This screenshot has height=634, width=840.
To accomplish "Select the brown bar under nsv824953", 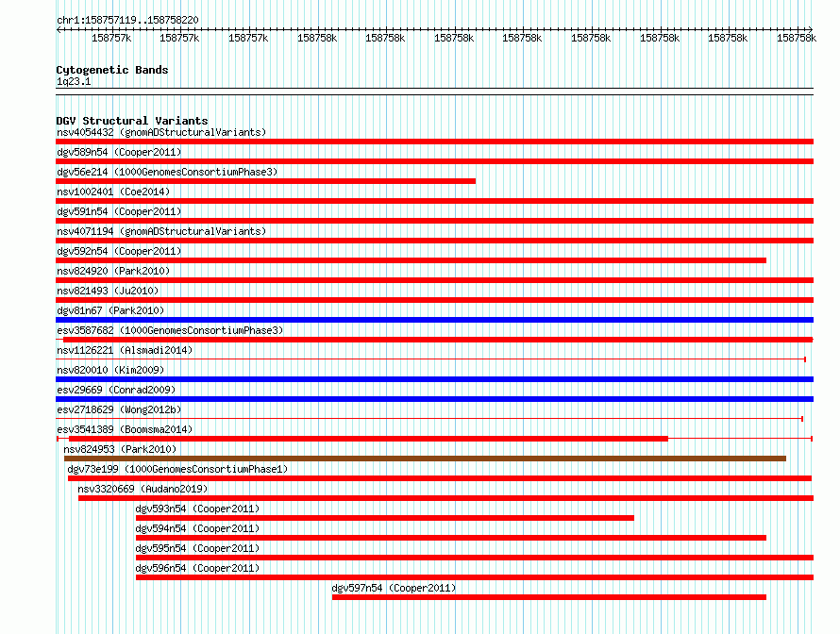I will pos(425,459).
